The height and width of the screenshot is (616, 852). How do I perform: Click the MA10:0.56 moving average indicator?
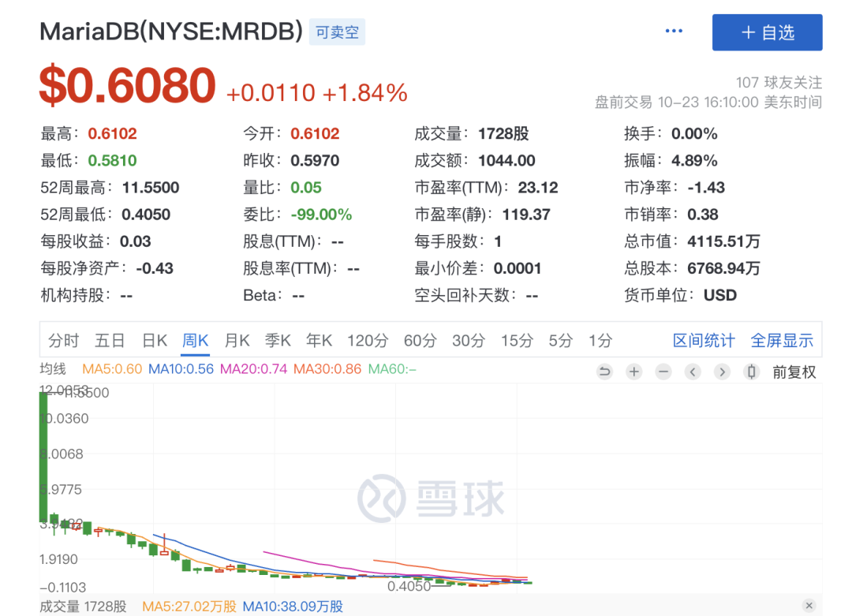coord(181,369)
